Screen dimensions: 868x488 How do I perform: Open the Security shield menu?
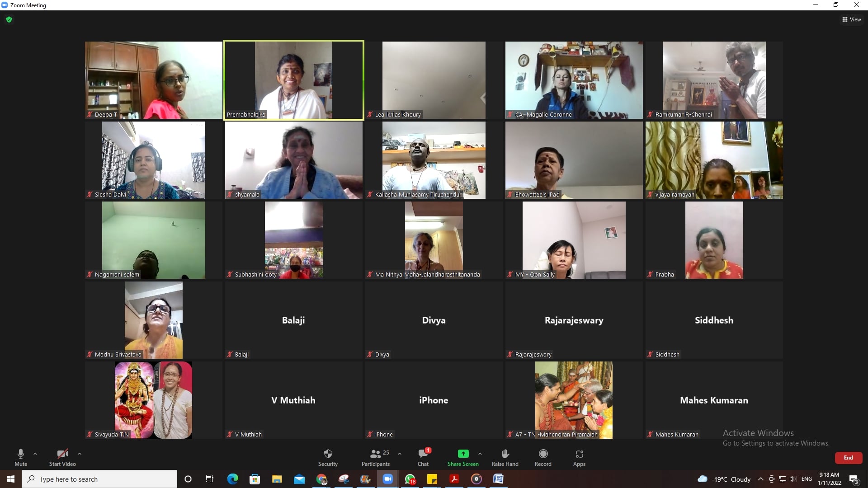pyautogui.click(x=328, y=454)
